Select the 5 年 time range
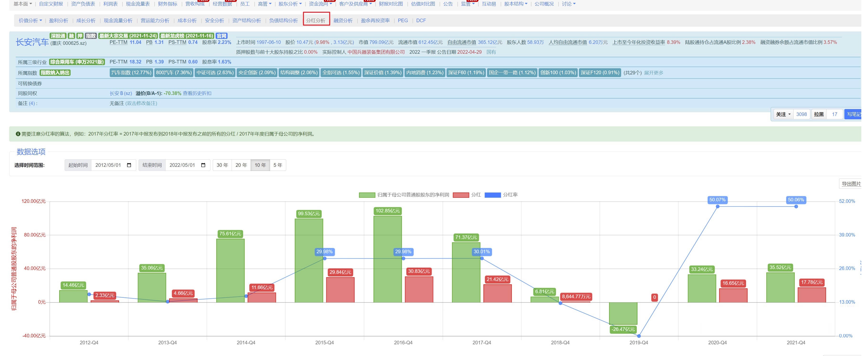Screen dimensions: 868x356 [x=278, y=165]
